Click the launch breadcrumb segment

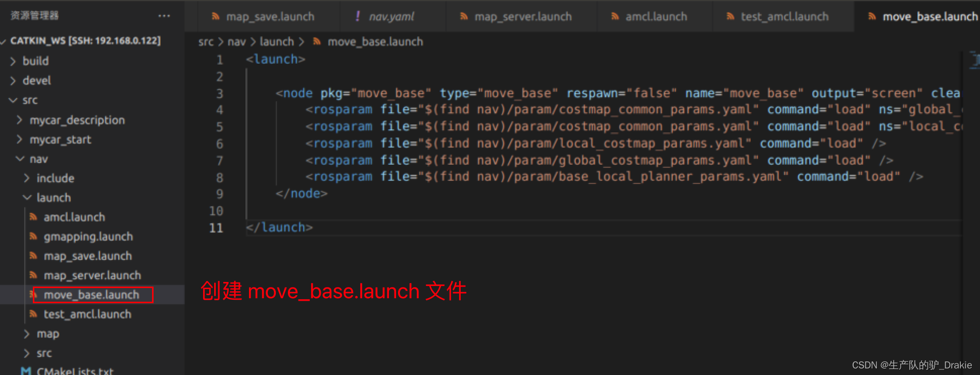point(276,42)
